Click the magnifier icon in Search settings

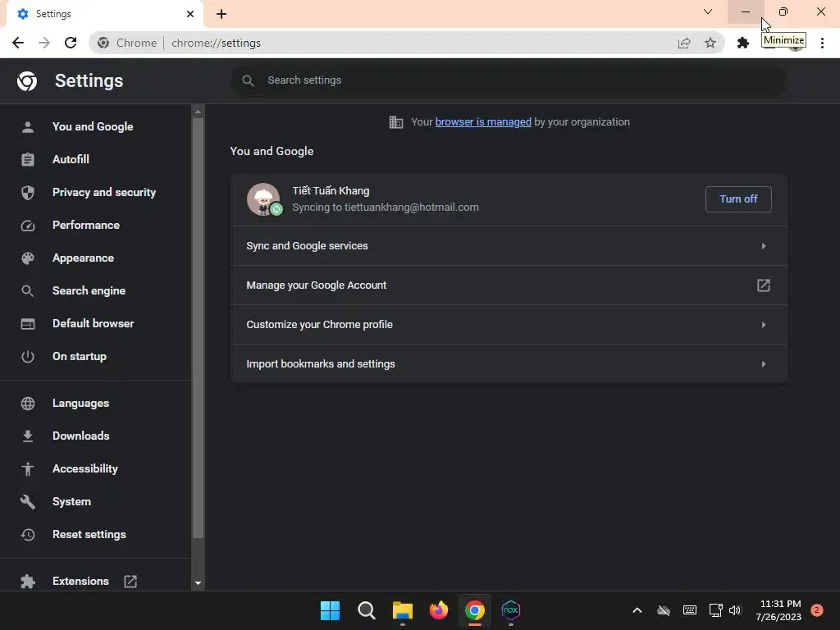point(248,81)
